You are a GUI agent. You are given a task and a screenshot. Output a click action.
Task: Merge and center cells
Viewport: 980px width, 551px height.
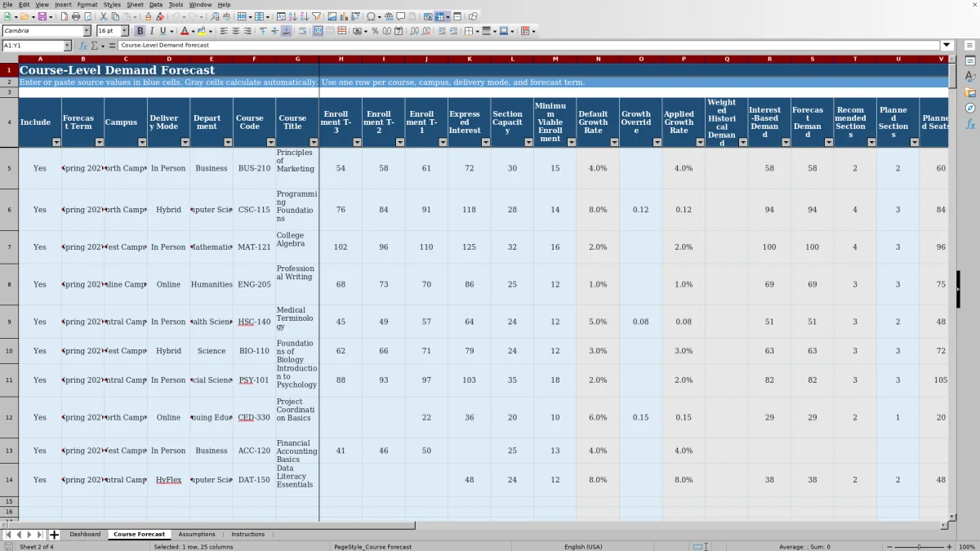[x=318, y=31]
